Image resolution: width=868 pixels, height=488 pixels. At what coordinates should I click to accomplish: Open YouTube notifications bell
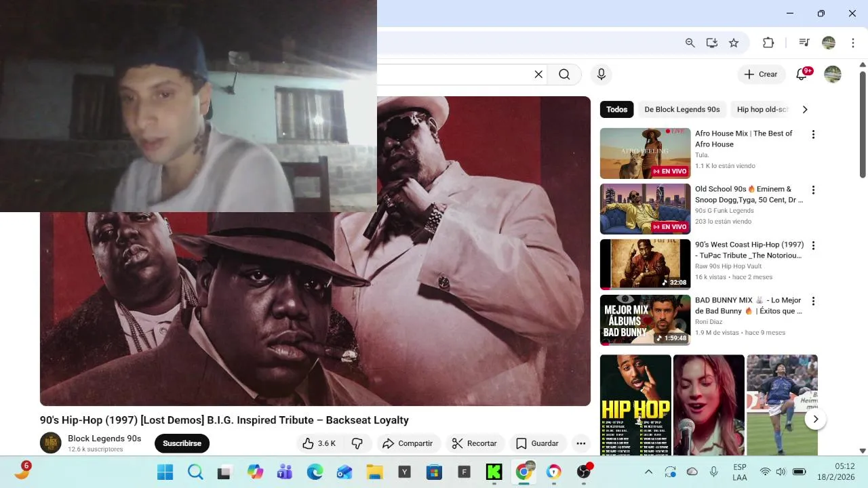point(802,75)
